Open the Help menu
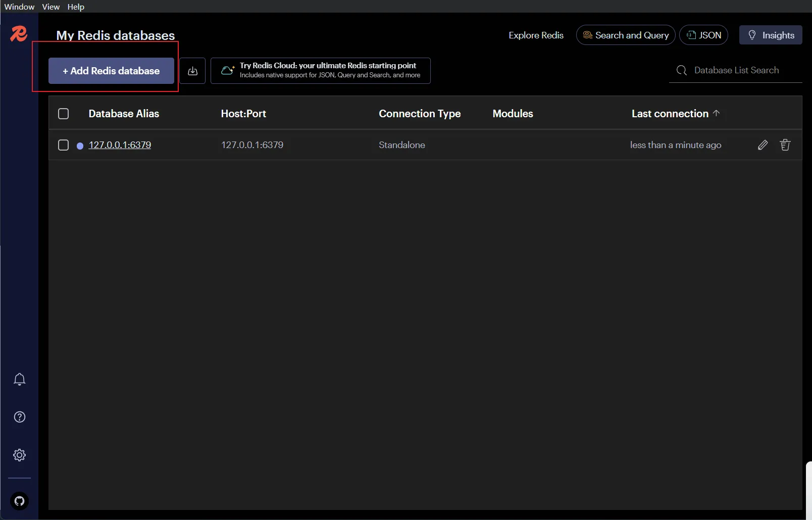This screenshot has height=520, width=812. pos(76,7)
